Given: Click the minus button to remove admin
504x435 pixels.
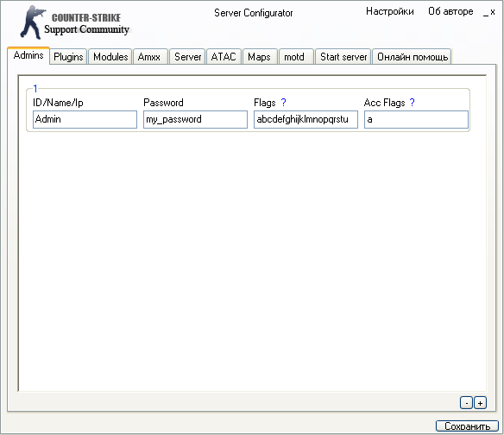Looking at the screenshot, I should 466,403.
